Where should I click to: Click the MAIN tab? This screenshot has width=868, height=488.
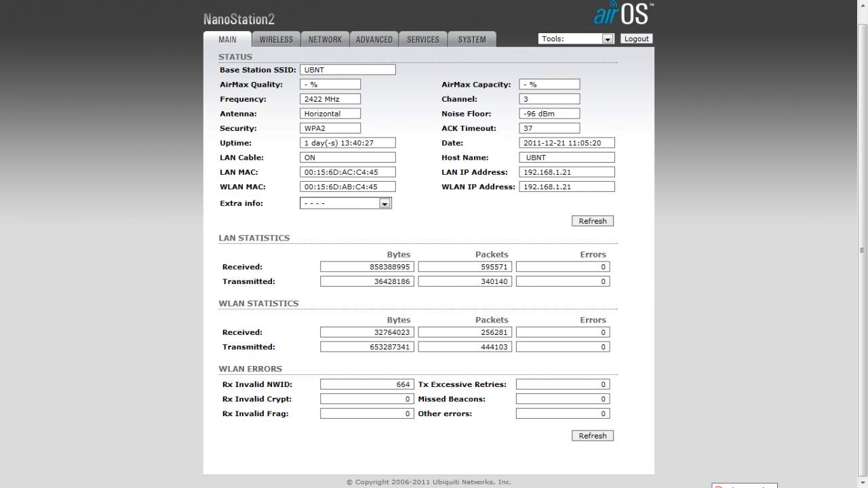[227, 39]
